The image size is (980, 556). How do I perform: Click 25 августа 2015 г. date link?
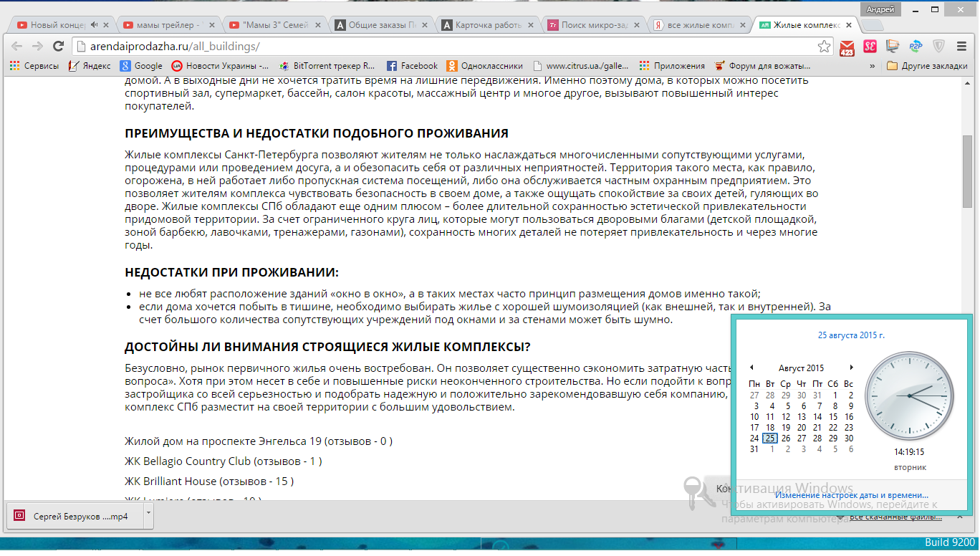pyautogui.click(x=851, y=335)
